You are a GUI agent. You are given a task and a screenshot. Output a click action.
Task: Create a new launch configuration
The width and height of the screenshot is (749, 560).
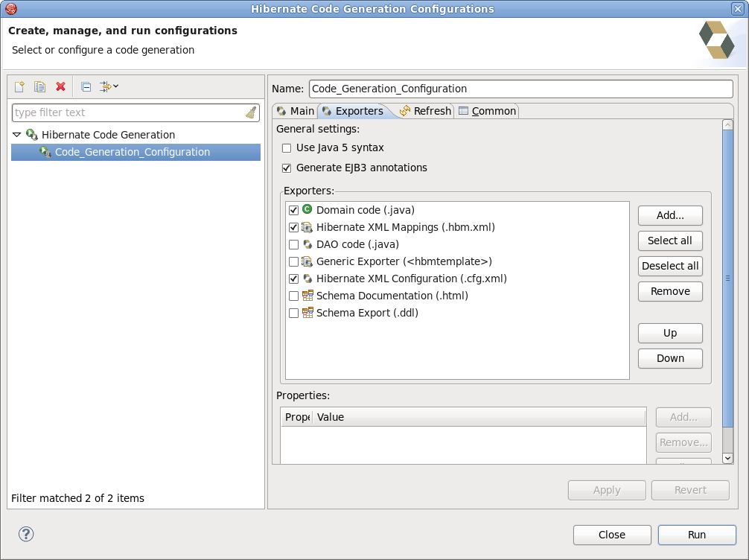tap(19, 86)
